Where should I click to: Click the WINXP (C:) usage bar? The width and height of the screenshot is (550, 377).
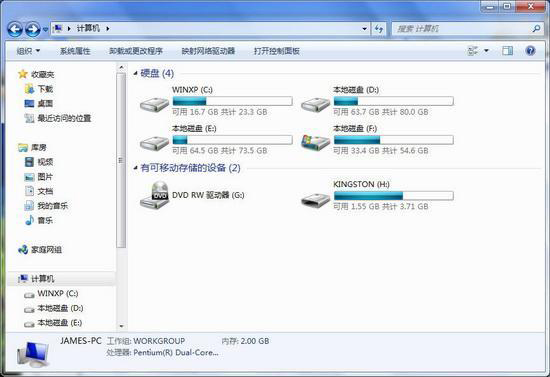click(233, 101)
